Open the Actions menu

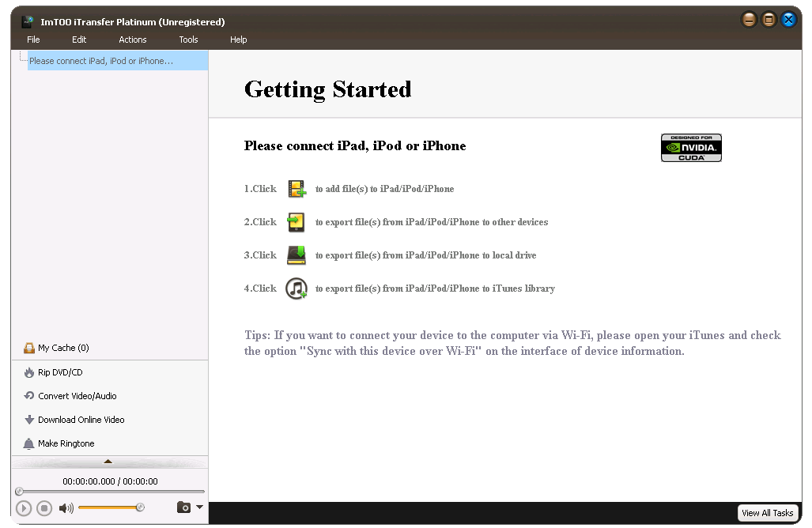133,40
